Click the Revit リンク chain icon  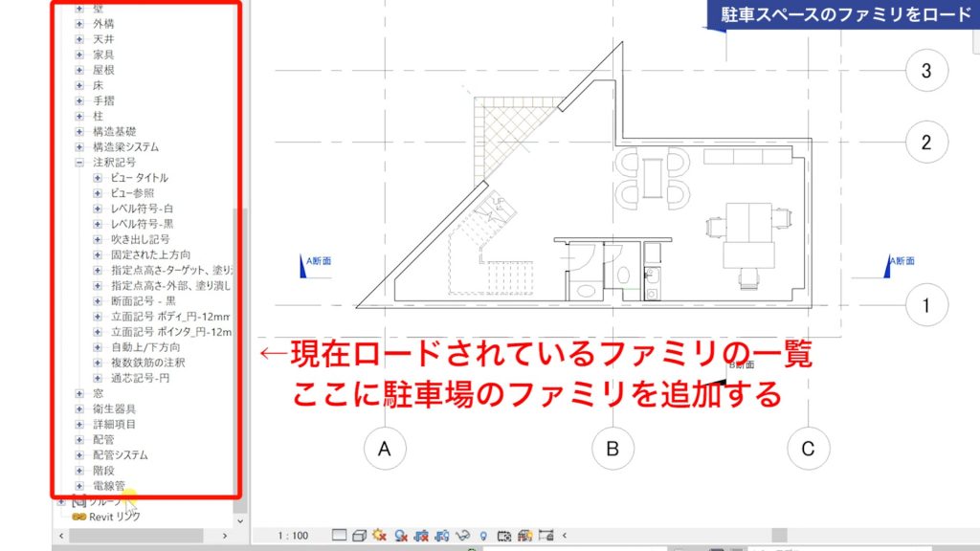(78, 517)
